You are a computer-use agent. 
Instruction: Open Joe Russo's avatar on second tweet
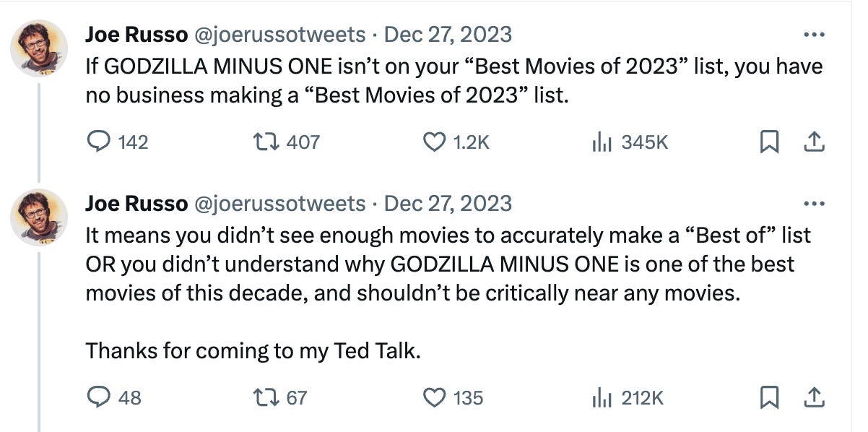39,217
